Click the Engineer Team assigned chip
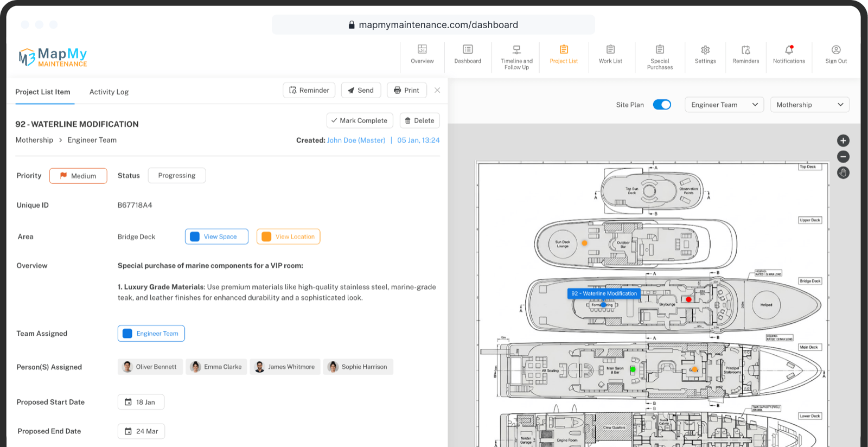The image size is (868, 447). [x=151, y=334]
